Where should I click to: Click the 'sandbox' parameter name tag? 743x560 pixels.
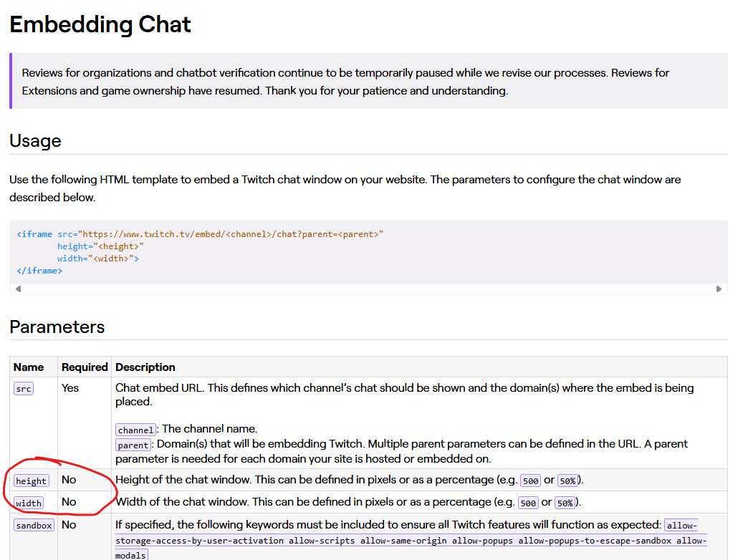[x=34, y=526]
